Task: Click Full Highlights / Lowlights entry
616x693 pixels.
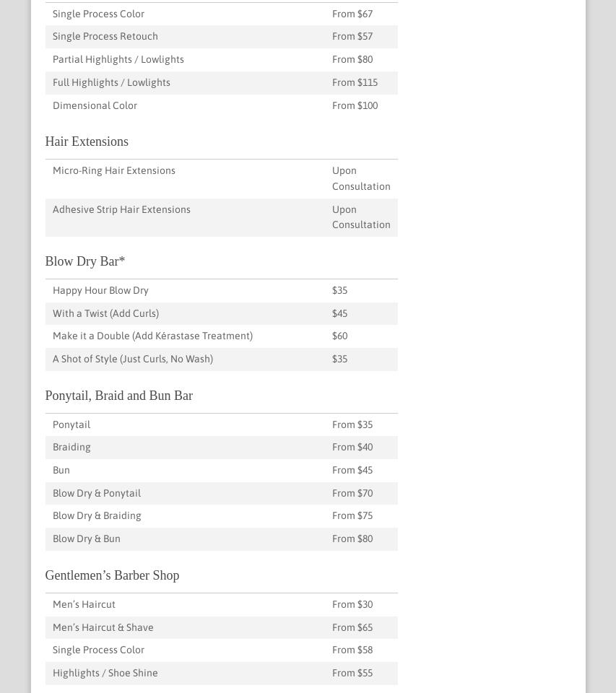Action: 111,82
